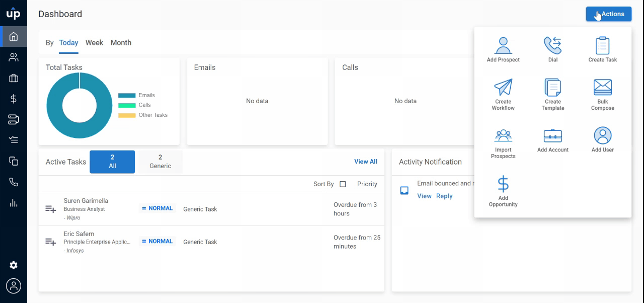
Task: Click the Dashboard page title
Action: point(60,14)
